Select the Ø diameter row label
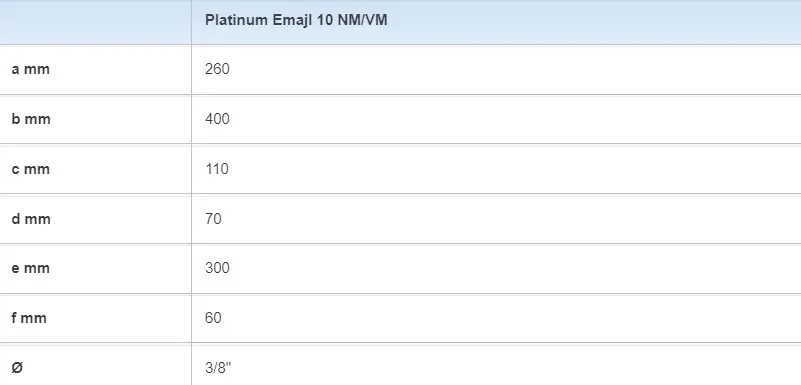The width and height of the screenshot is (801, 385). click(x=17, y=367)
